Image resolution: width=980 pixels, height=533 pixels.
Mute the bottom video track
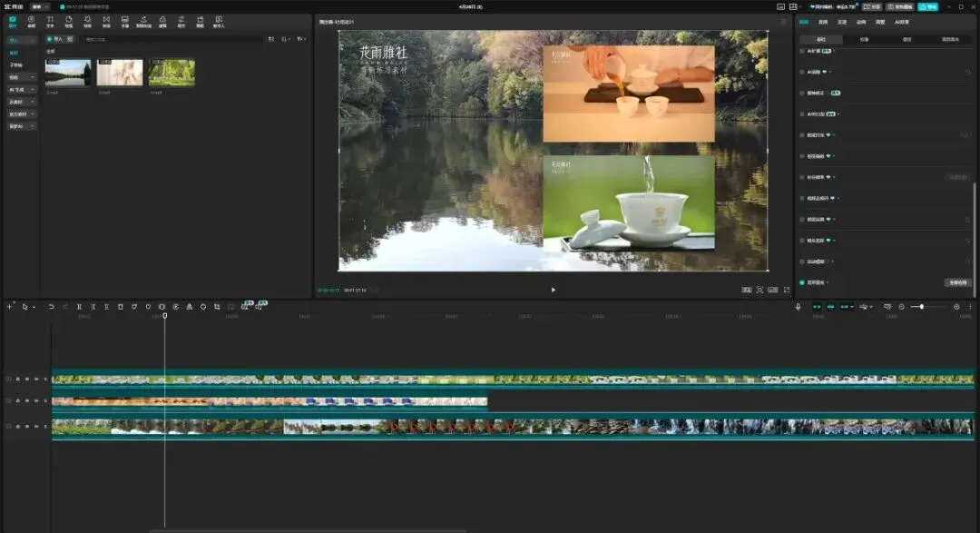click(36, 426)
